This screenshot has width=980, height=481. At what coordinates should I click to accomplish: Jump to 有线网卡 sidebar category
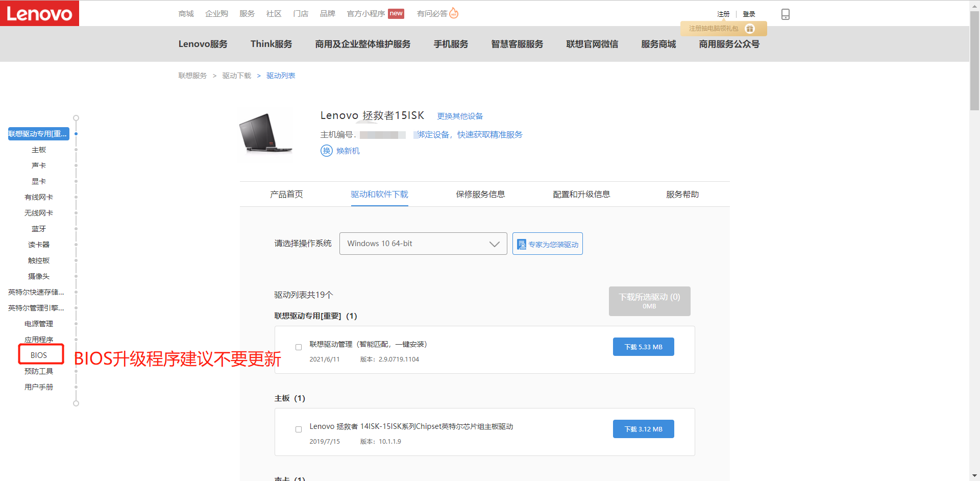coord(39,197)
